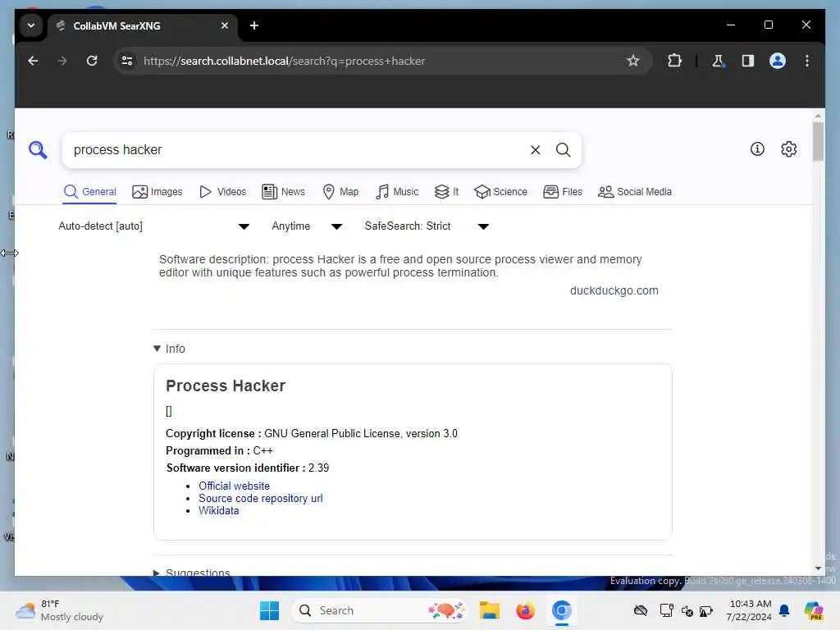840x630 pixels.
Task: Click the scrollbar down arrow
Action: pyautogui.click(x=818, y=568)
